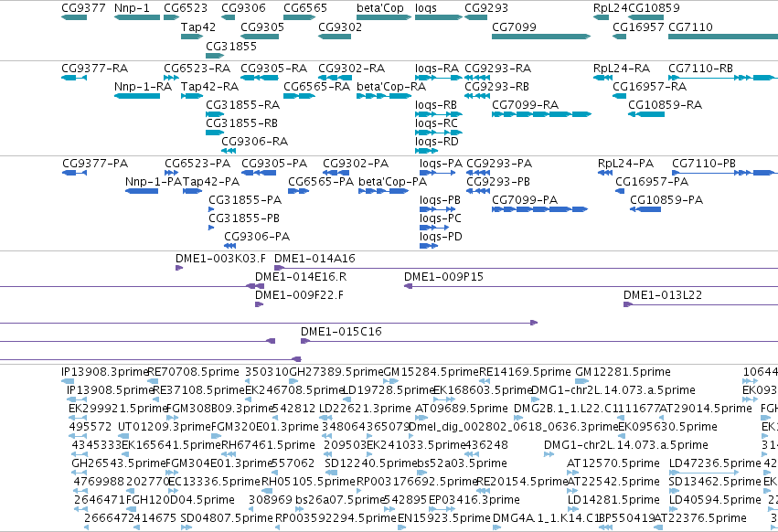Click the Nnp-1-RA transcript bar
Image resolution: width=778 pixels, height=532 pixels.
point(137,96)
